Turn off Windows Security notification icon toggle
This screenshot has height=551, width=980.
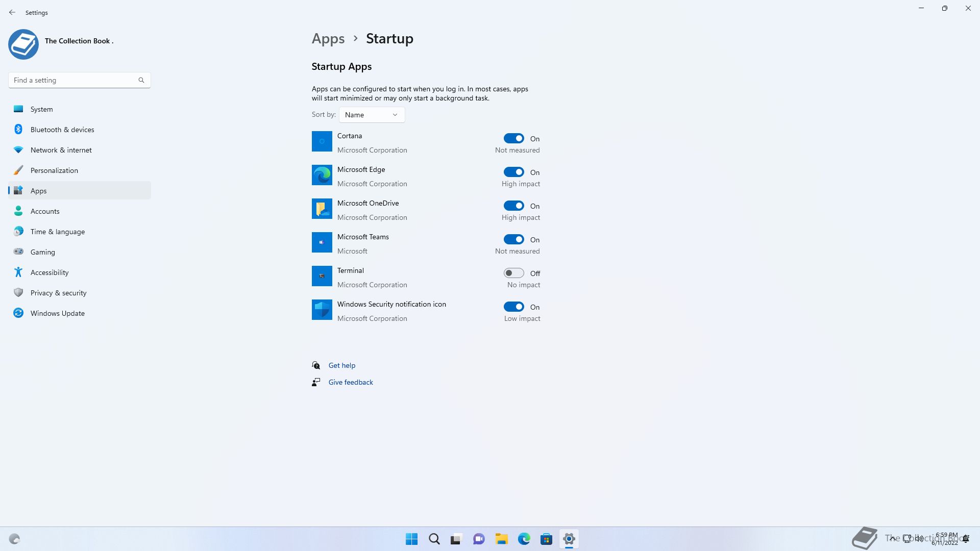click(513, 307)
